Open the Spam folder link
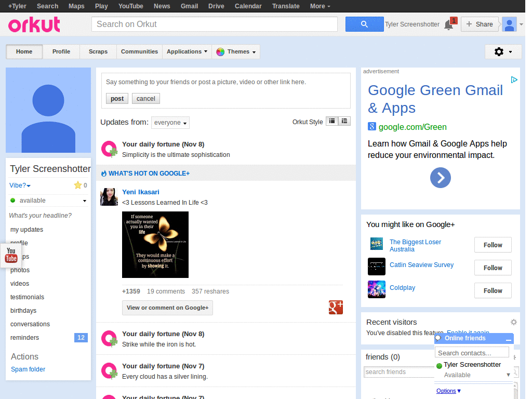The width and height of the screenshot is (532, 399). point(28,369)
